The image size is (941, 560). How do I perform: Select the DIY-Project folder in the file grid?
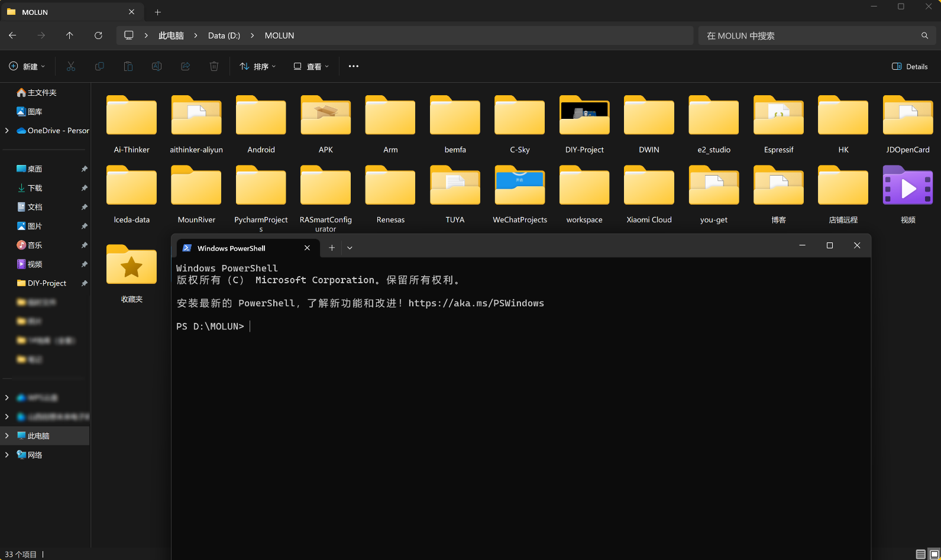point(584,124)
